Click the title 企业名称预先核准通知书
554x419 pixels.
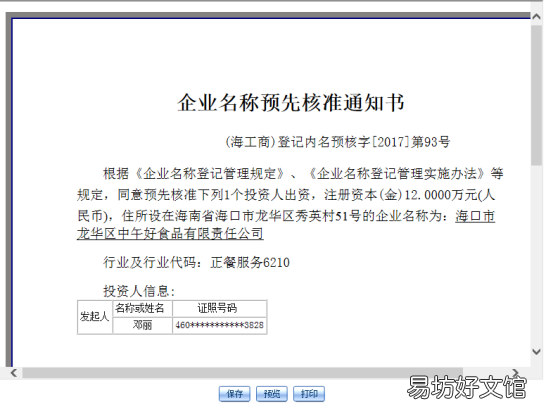point(290,103)
